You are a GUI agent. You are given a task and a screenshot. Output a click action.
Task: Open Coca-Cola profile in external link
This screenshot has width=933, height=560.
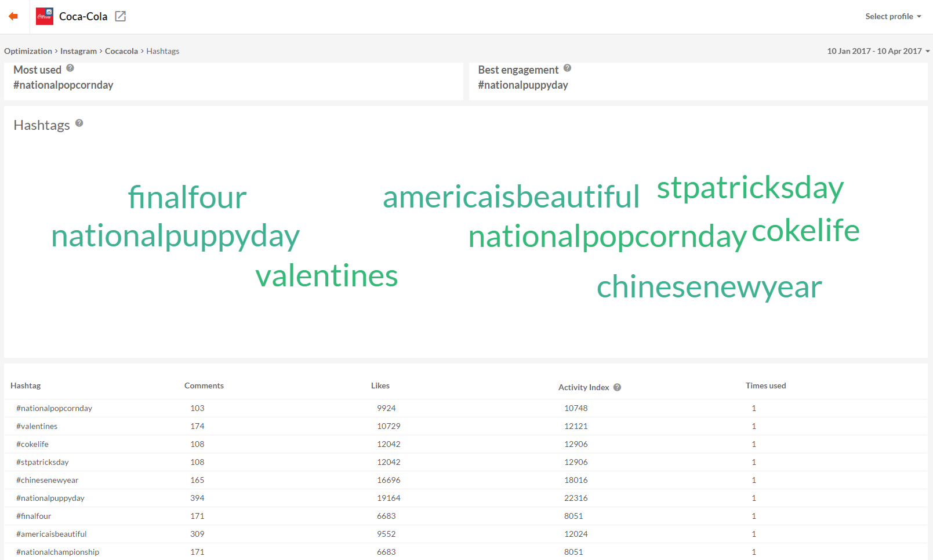click(121, 16)
